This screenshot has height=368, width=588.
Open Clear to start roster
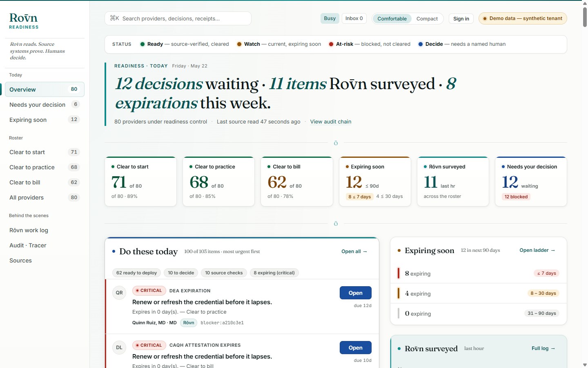45,152
